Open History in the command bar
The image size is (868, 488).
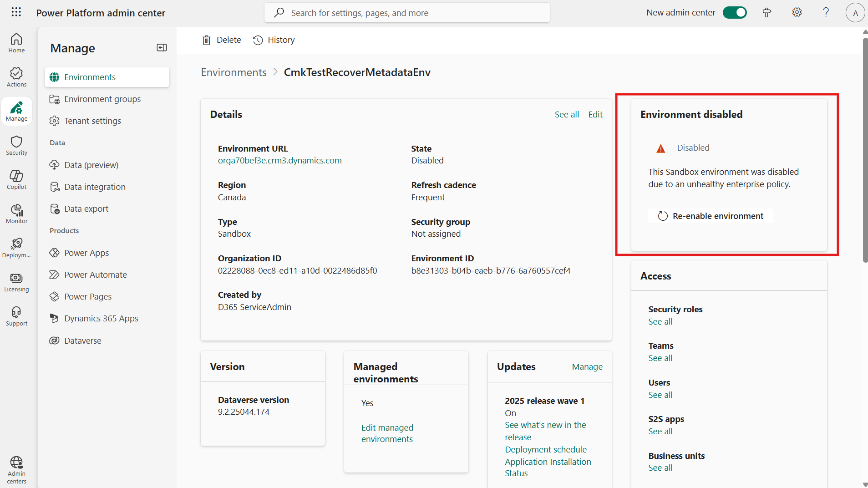(274, 40)
